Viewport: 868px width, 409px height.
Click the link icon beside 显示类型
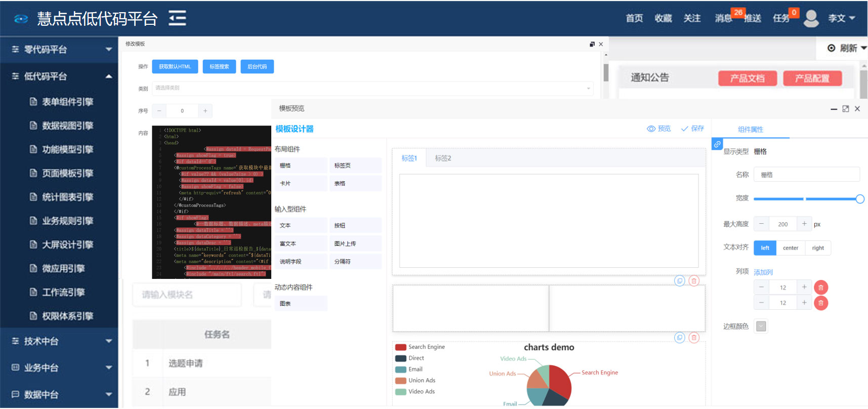click(x=717, y=144)
